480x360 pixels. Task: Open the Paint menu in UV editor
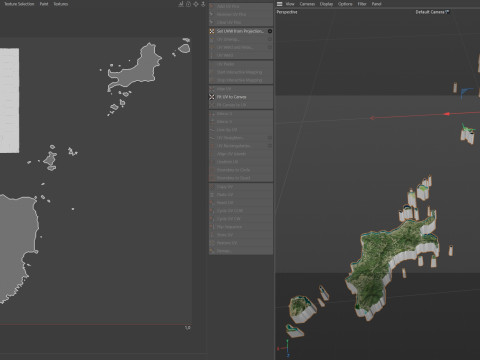click(44, 4)
